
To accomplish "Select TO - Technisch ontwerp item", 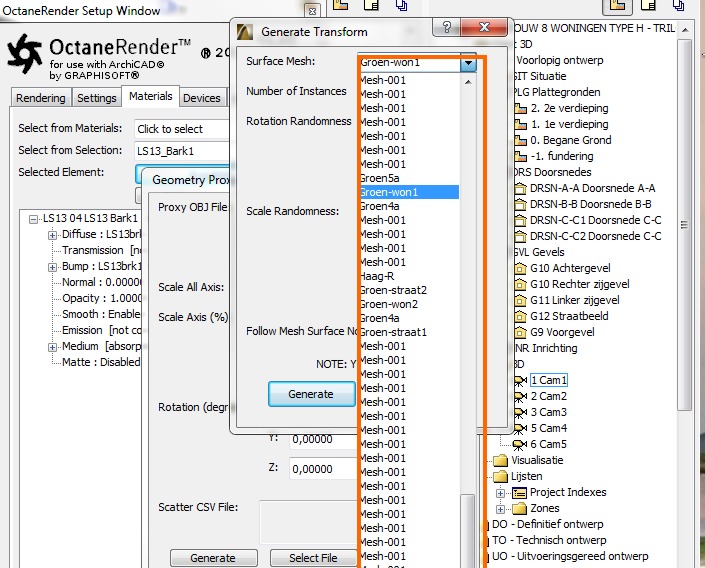I will [549, 540].
